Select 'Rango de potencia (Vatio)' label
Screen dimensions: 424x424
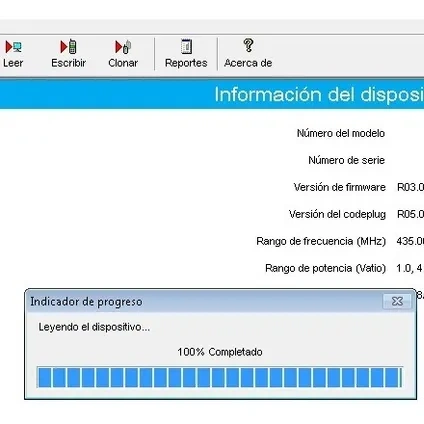pyautogui.click(x=325, y=268)
